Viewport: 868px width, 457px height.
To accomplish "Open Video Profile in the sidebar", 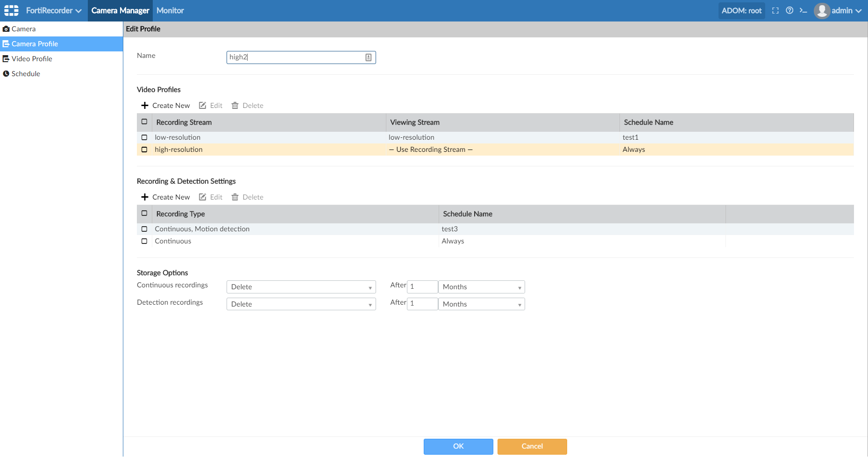I will [32, 59].
